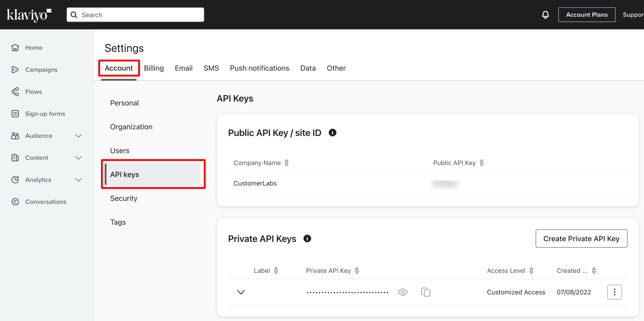Open Flows from the sidebar

15,91
